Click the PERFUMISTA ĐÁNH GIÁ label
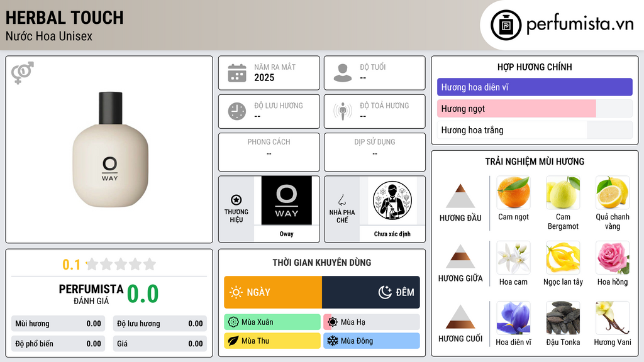 91,294
